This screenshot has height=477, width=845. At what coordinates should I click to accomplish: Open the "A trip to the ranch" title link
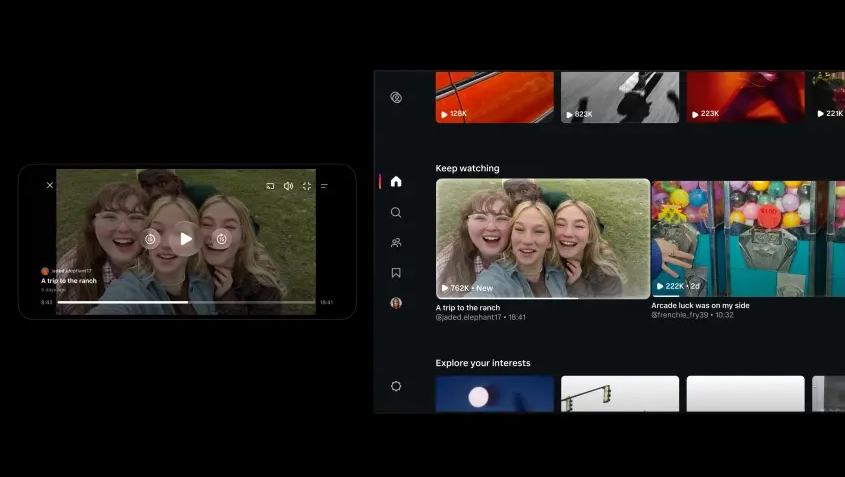tap(468, 308)
